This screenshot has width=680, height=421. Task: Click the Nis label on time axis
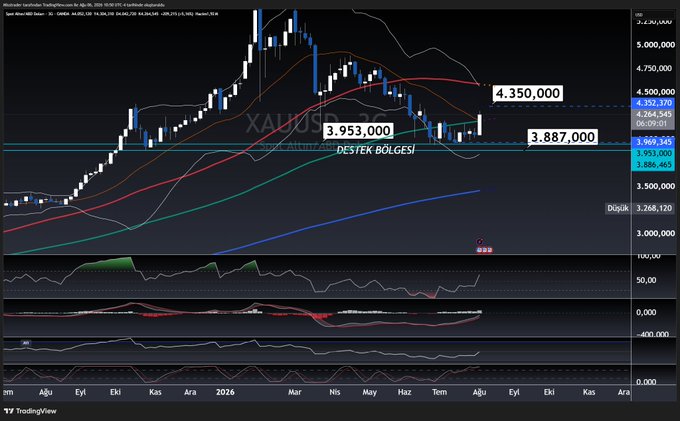[334, 392]
